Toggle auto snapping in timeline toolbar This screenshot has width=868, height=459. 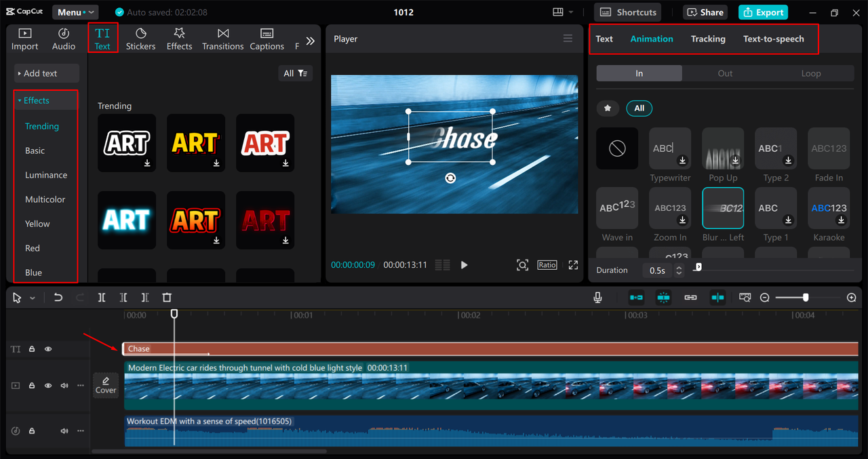663,298
